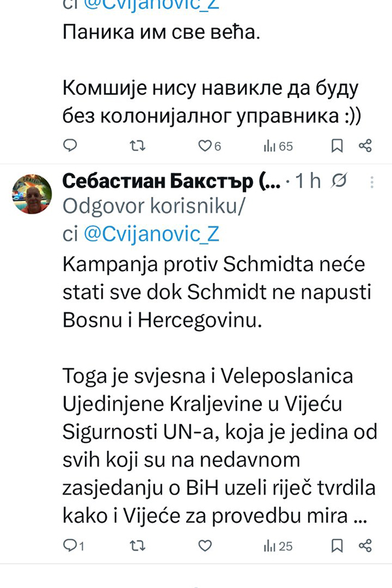Open the three-dot more menu on Себастиан's tweet
Image resolution: width=392 pixels, height=588 pixels.
click(372, 182)
